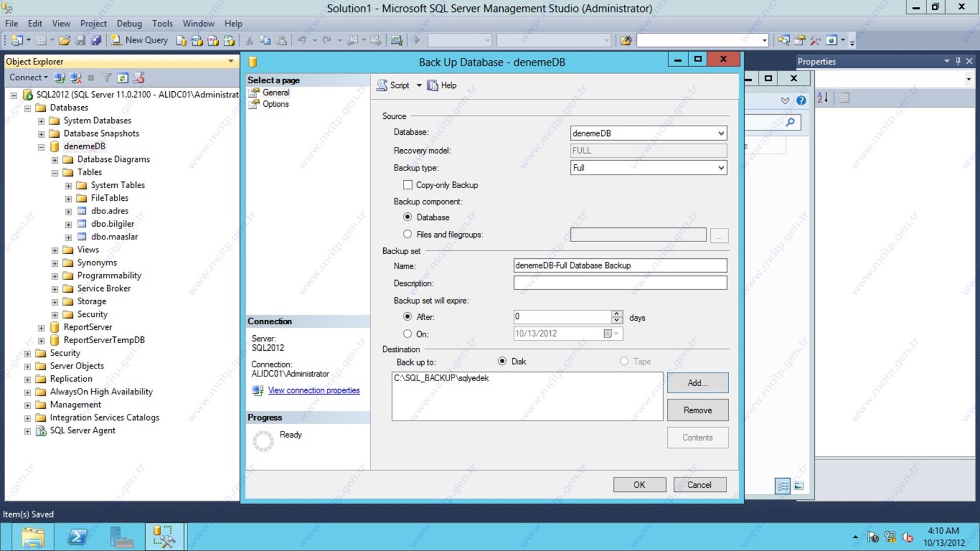The image size is (980, 551).
Task: Click the blue question mark help icon
Action: (x=801, y=100)
